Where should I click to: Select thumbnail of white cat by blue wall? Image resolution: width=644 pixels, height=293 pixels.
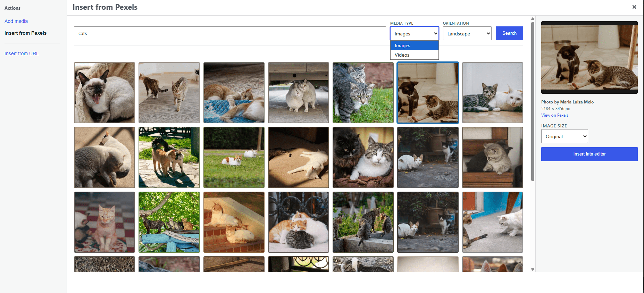tap(493, 222)
